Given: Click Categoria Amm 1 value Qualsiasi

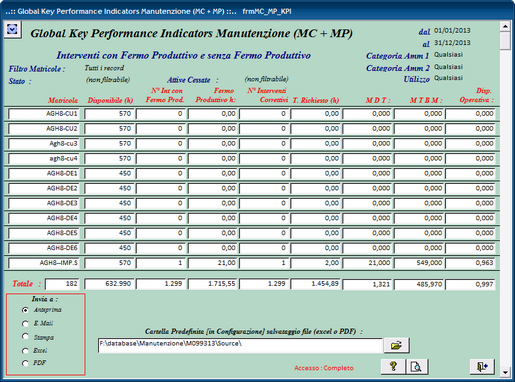Looking at the screenshot, I should point(448,55).
